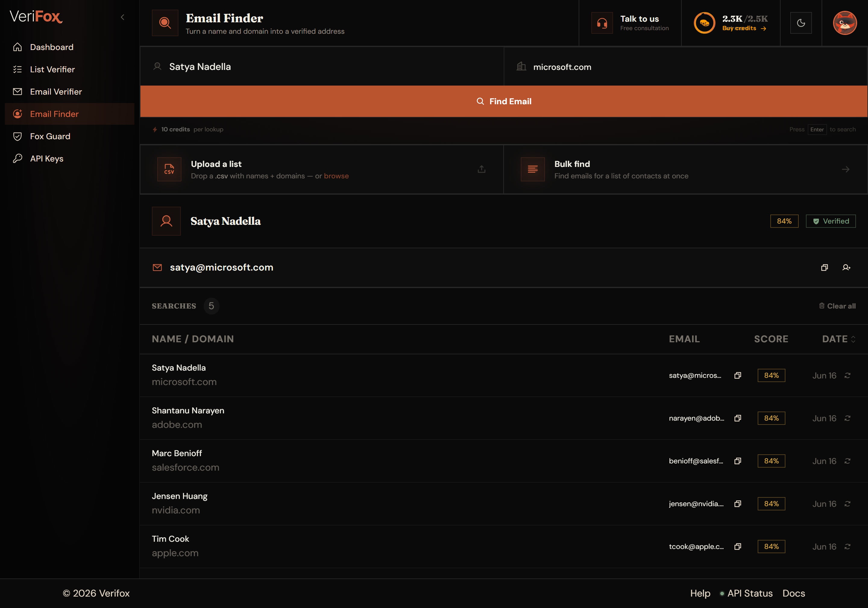The width and height of the screenshot is (868, 608).
Task: Edit the domain field microsoft.com
Action: pos(685,67)
